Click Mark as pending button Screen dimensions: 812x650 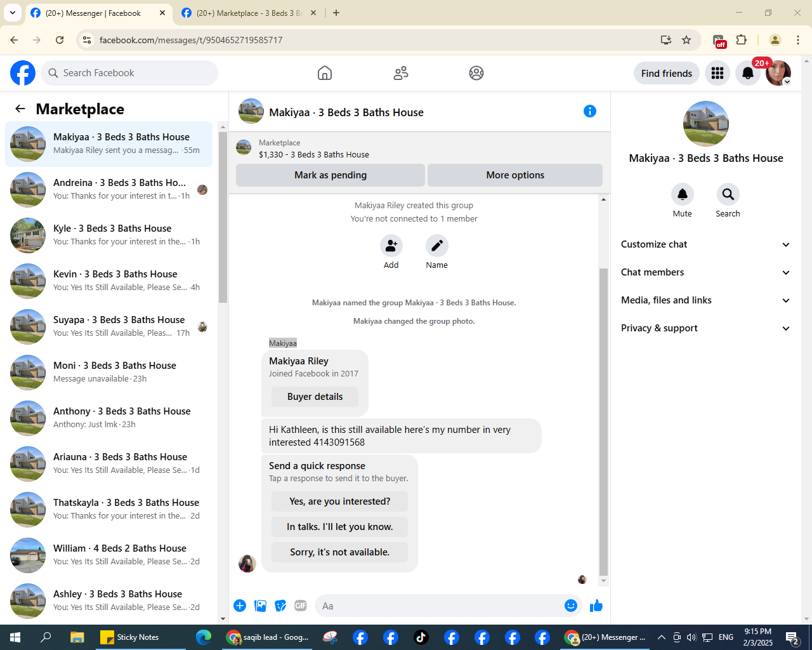pyautogui.click(x=331, y=175)
